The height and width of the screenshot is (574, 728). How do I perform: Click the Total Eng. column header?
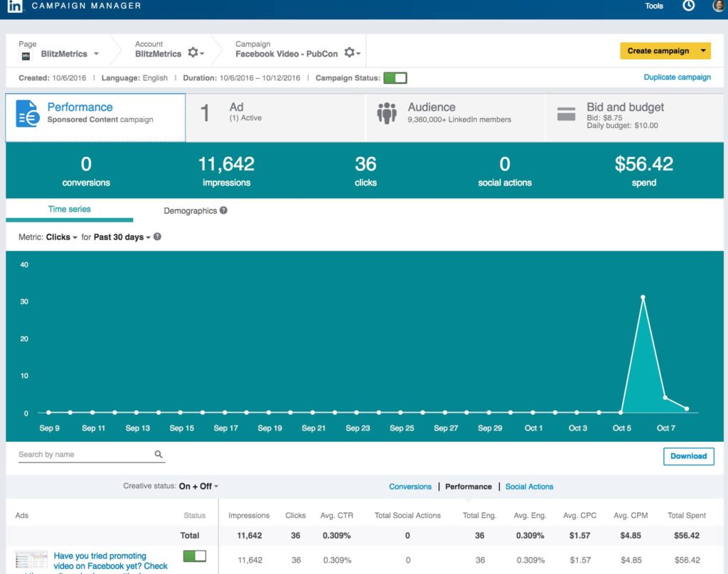[479, 515]
